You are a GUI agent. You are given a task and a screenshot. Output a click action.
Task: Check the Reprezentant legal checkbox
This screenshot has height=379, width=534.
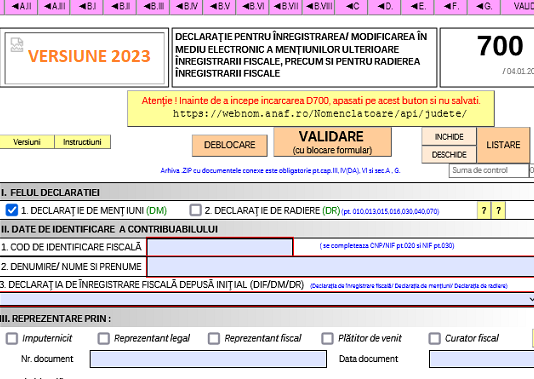click(104, 338)
